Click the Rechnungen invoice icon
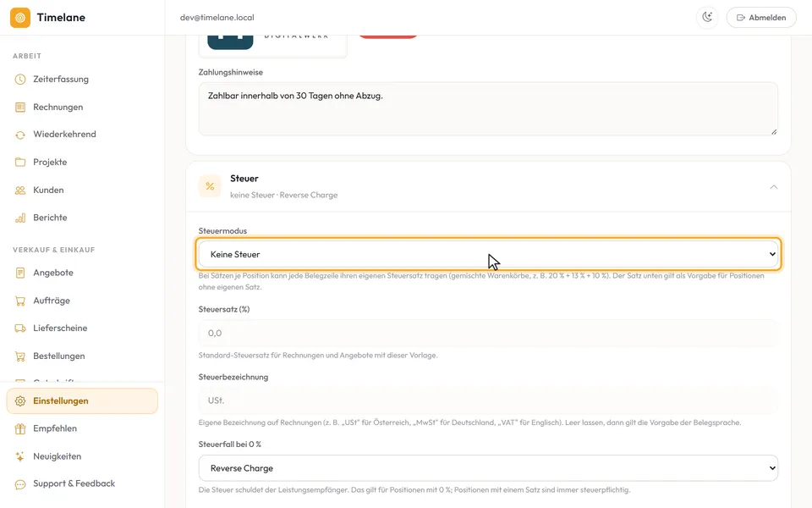The height and width of the screenshot is (508, 812). [x=20, y=108]
